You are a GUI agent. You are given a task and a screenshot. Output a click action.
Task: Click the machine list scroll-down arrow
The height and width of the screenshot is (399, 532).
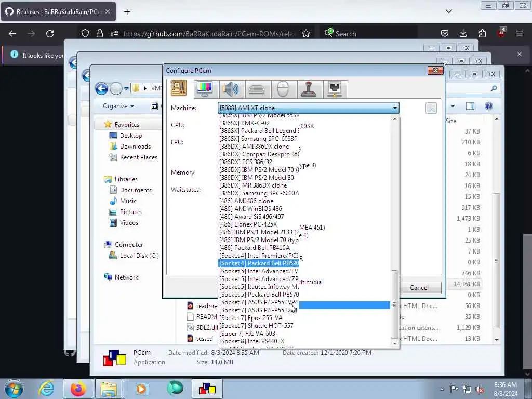(395, 343)
